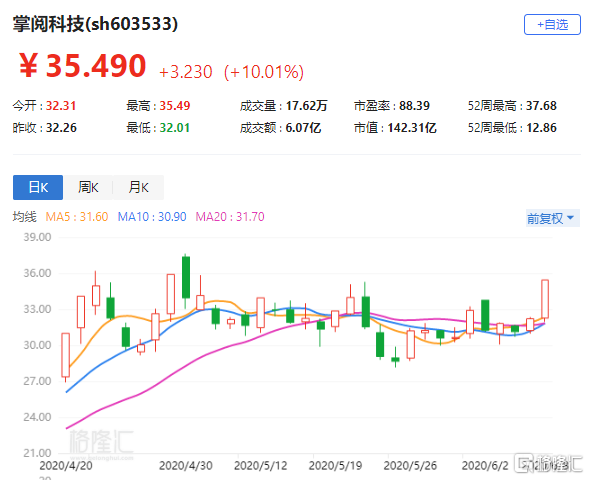589x480 pixels.
Task: Click the 均线 label
Action: (x=24, y=217)
